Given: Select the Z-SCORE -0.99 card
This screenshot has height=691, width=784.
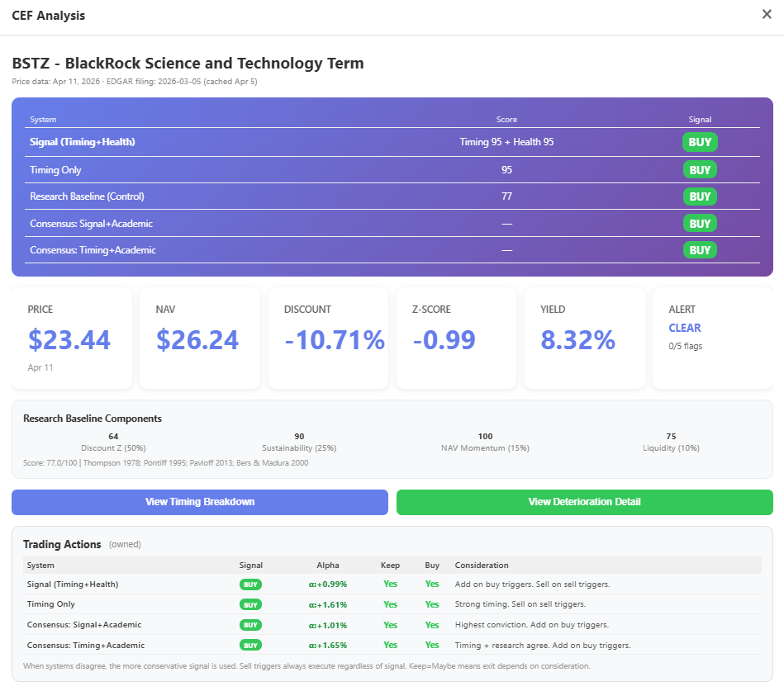Looking at the screenshot, I should click(x=457, y=338).
